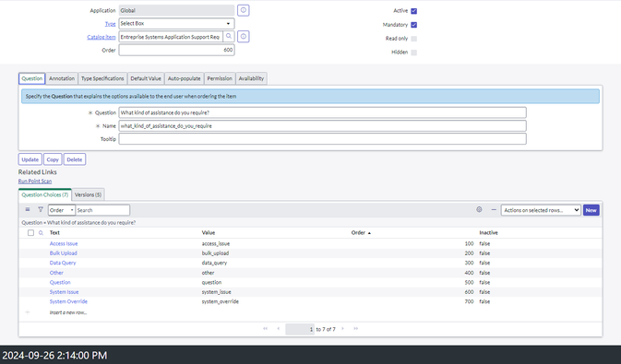The width and height of the screenshot is (621, 364).
Task: Click the plus icon to insert row
Action: click(x=28, y=312)
